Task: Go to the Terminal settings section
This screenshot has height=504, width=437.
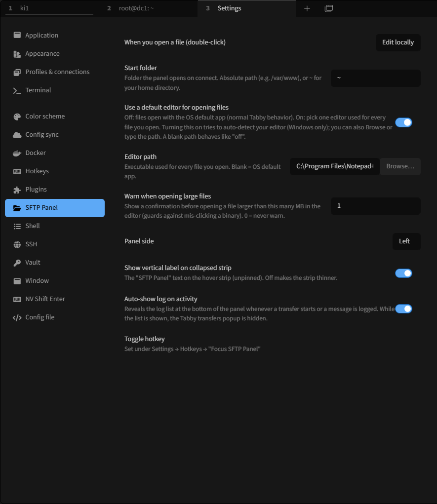Action: (55, 90)
